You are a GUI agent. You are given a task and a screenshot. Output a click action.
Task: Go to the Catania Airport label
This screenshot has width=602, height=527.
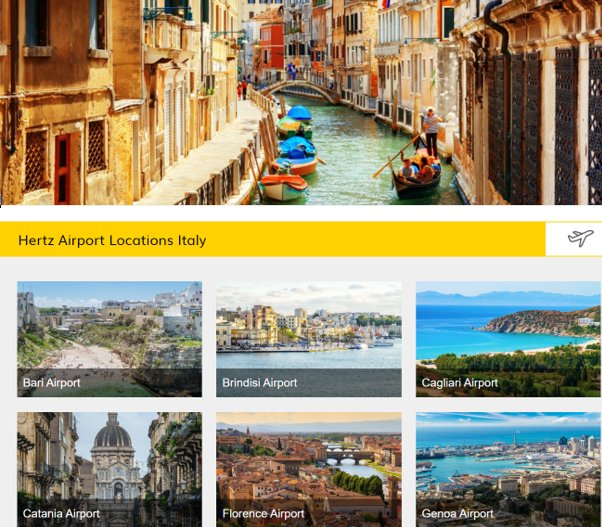click(61, 514)
